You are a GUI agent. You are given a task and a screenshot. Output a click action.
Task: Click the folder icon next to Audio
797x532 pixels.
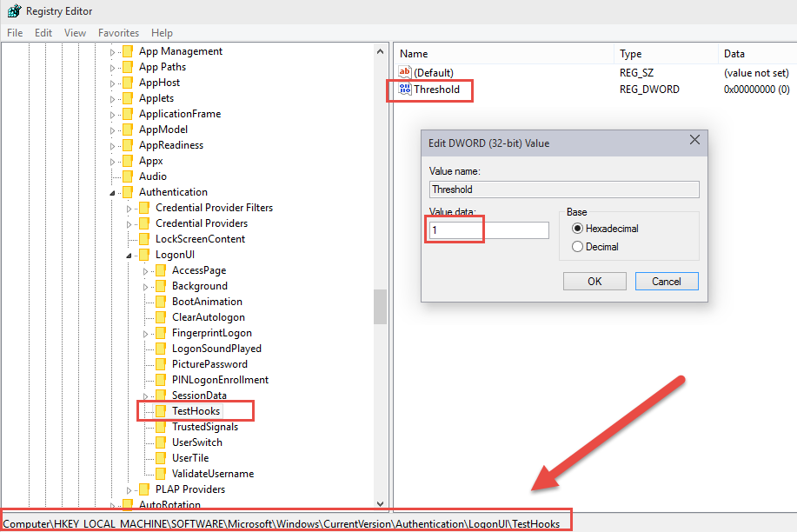pyautogui.click(x=128, y=176)
